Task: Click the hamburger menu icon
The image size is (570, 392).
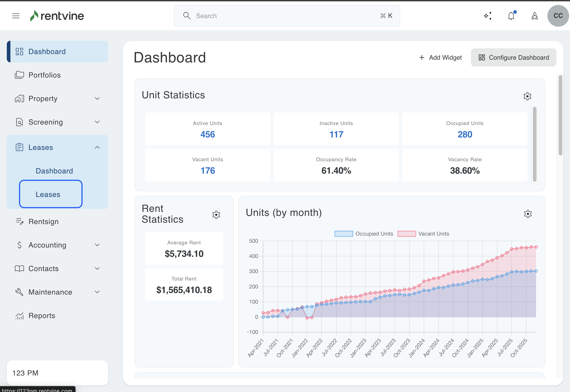Action: 16,16
